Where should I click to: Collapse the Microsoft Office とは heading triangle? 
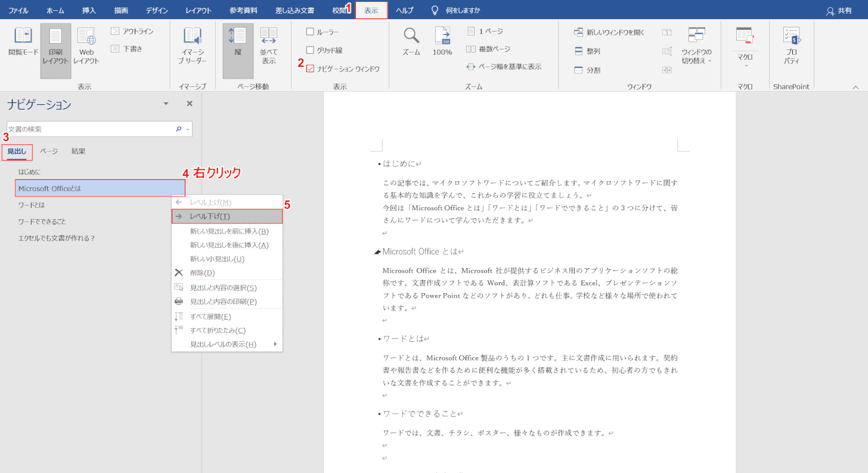pos(377,253)
